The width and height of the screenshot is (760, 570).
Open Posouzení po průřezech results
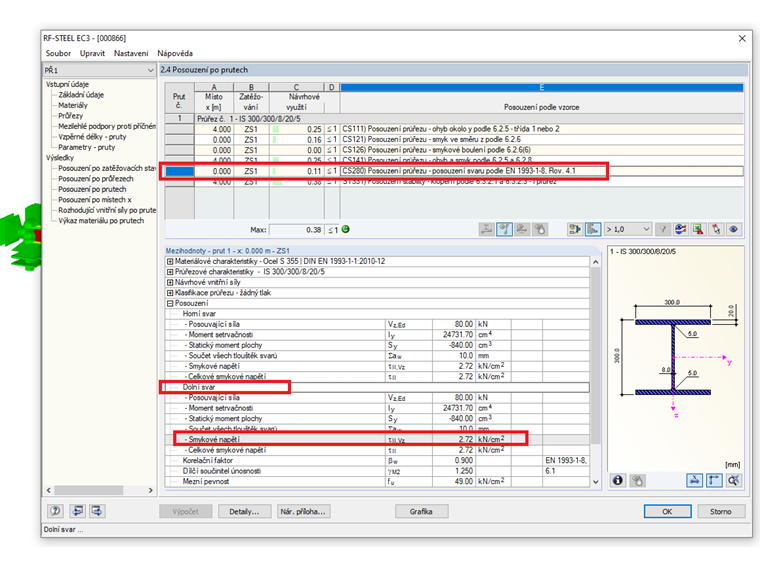coord(95,179)
